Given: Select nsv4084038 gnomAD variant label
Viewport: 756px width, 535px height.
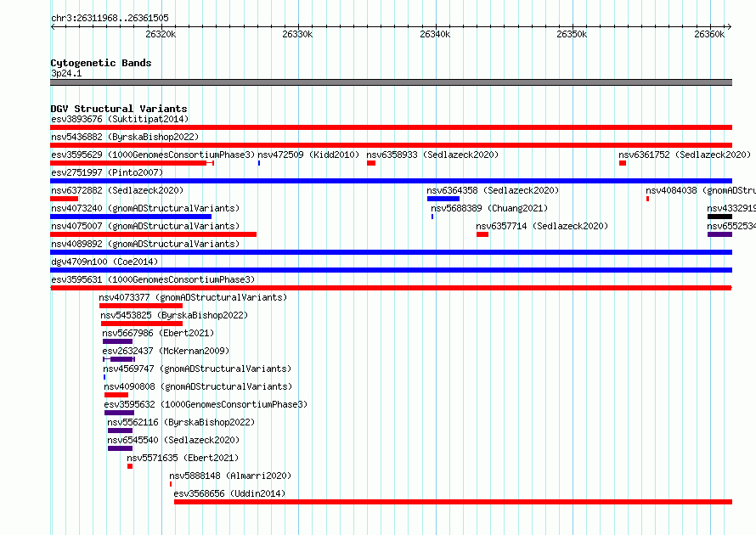Looking at the screenshot, I should coord(701,190).
